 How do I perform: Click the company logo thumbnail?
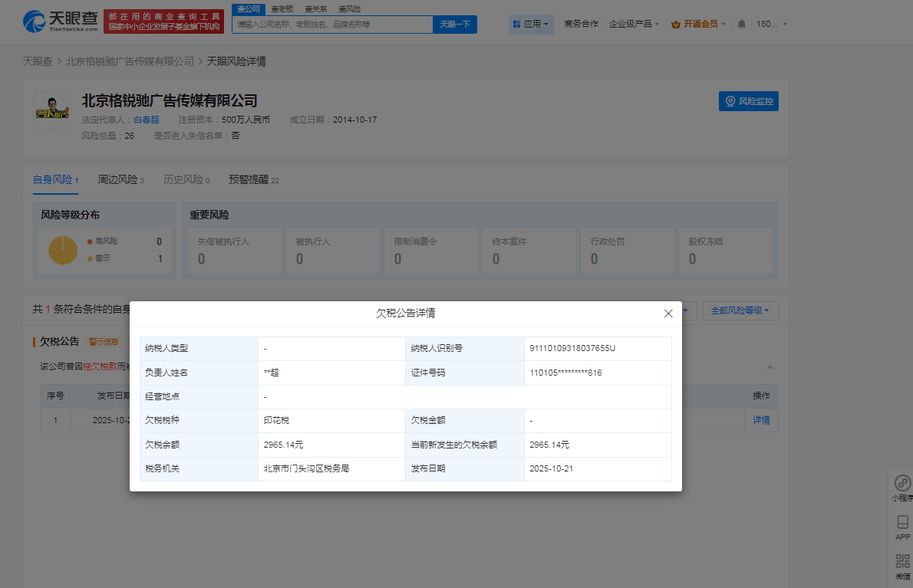[53, 110]
